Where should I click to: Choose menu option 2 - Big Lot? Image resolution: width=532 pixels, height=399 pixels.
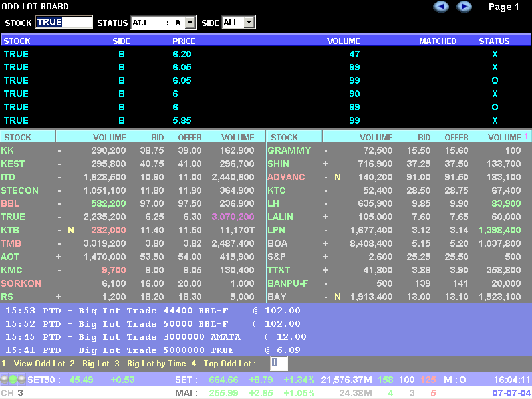90,364
